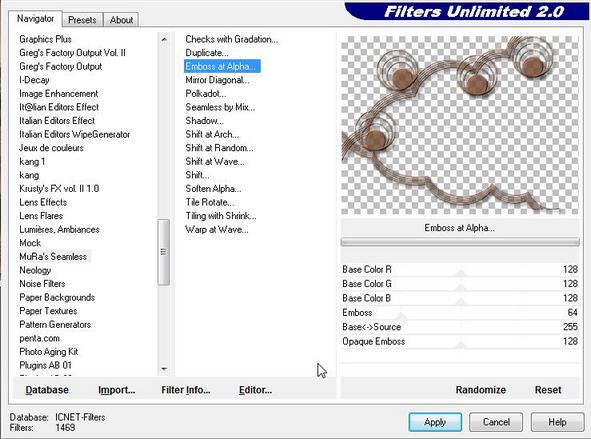This screenshot has width=591, height=439.
Task: Choose the Polkadot... effect
Action: click(x=206, y=93)
